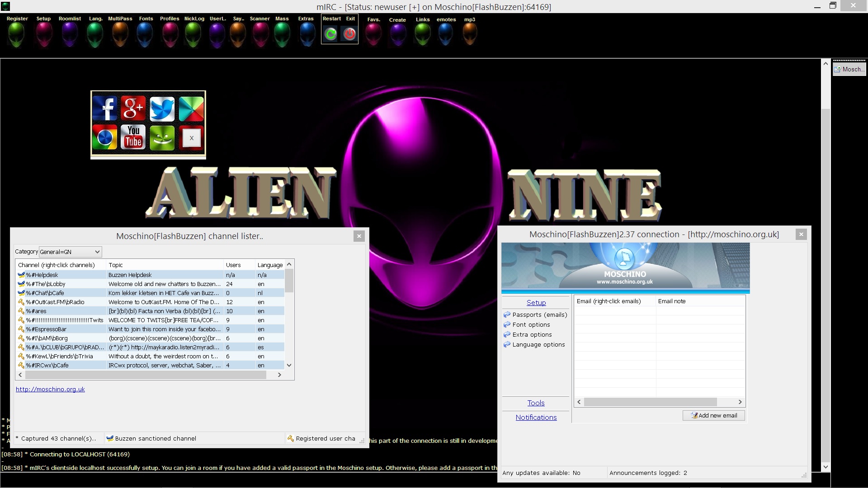The image size is (868, 488).
Task: Click the Add new email button
Action: 714,415
